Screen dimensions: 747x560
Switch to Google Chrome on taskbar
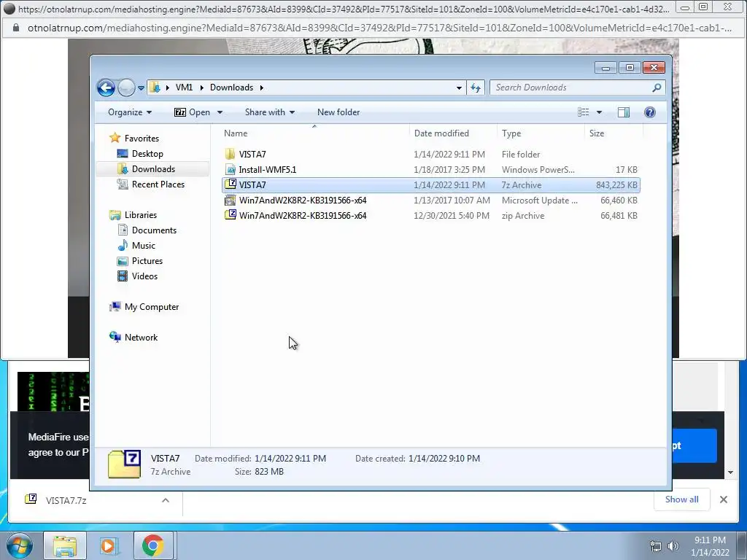point(152,545)
